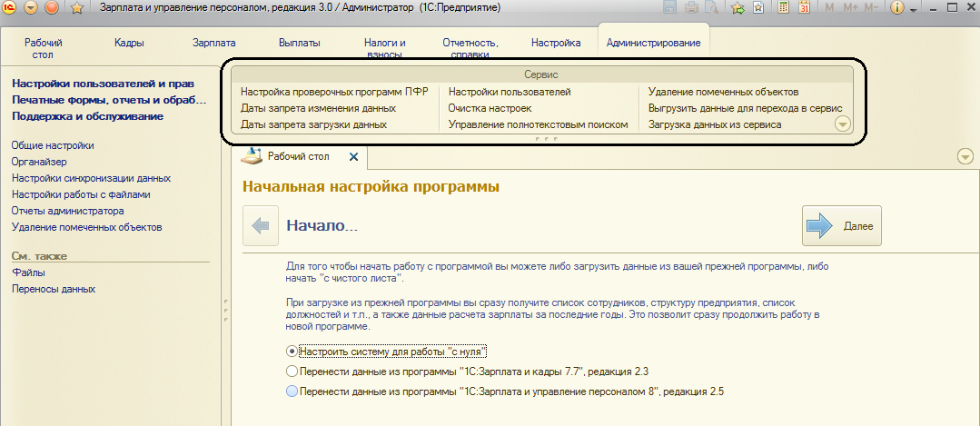Open Очистка настроек
This screenshot has width=980, height=426.
[490, 108]
